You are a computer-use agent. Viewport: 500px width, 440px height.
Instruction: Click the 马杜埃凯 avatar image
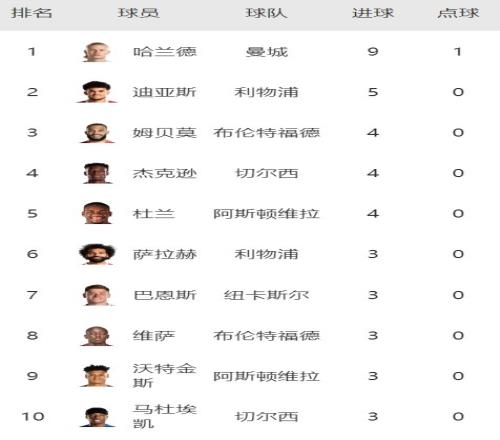(97, 417)
